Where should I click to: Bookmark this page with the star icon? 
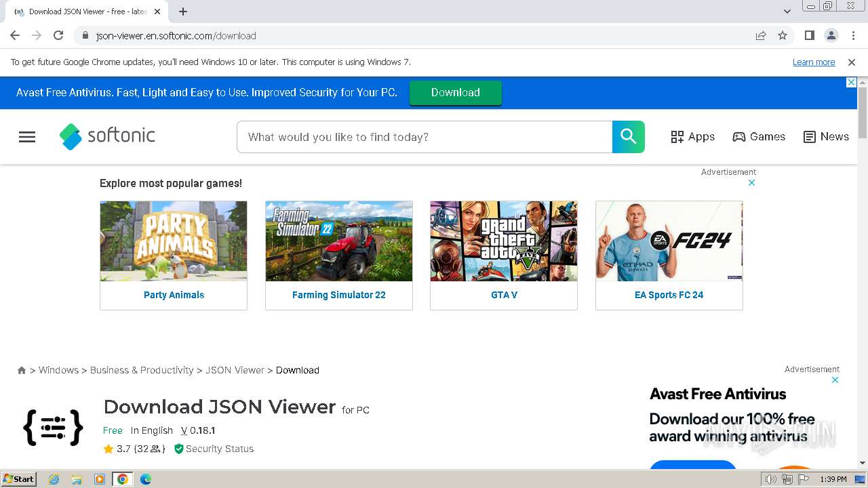point(783,36)
